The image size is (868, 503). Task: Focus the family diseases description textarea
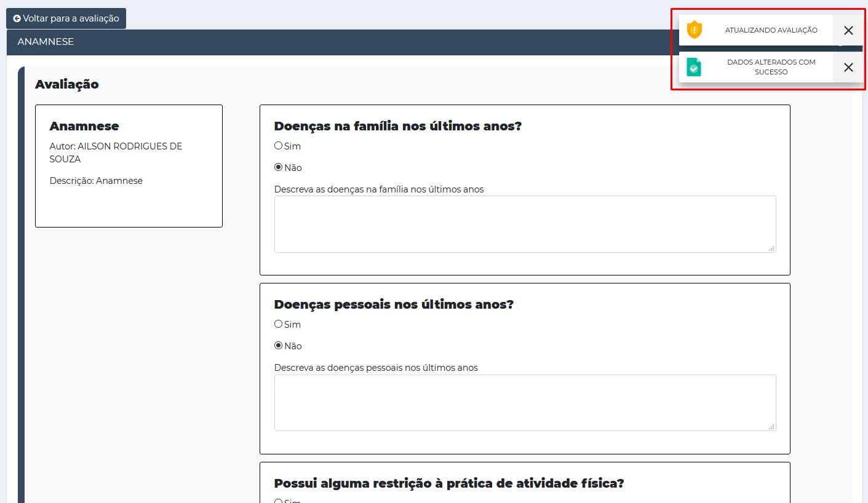(524, 224)
